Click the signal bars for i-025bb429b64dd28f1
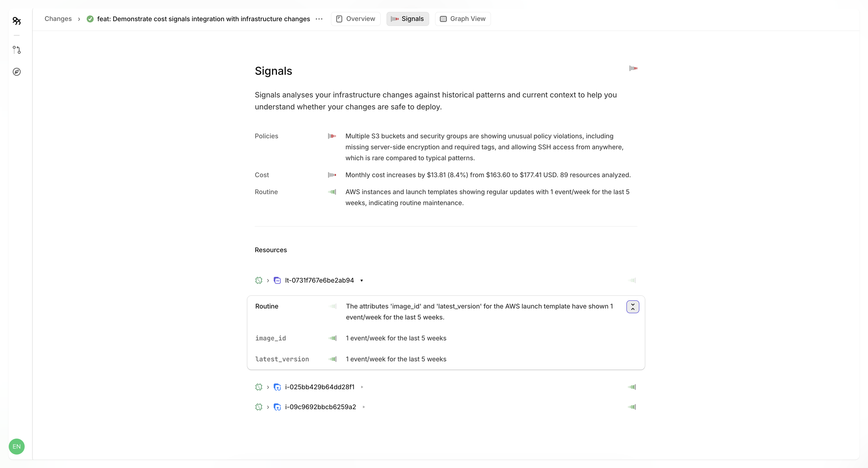This screenshot has width=868, height=468. coord(632,387)
